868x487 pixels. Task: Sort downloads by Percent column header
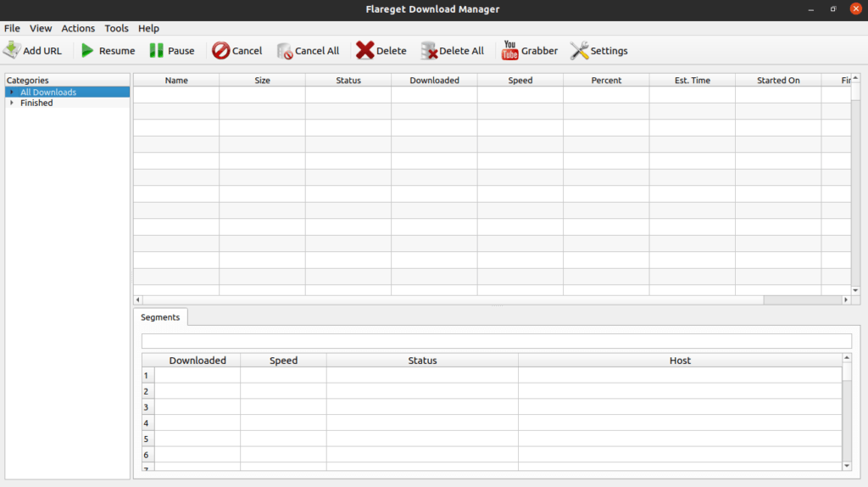606,81
